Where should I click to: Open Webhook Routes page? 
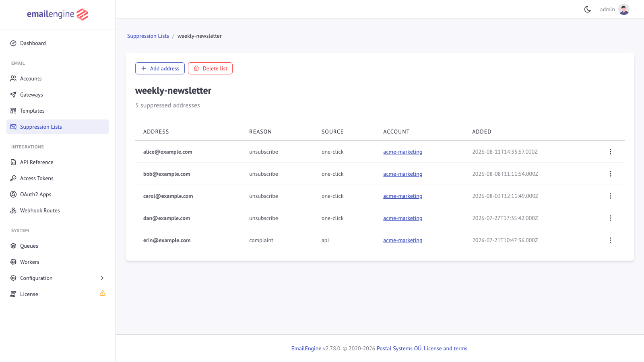58,210
